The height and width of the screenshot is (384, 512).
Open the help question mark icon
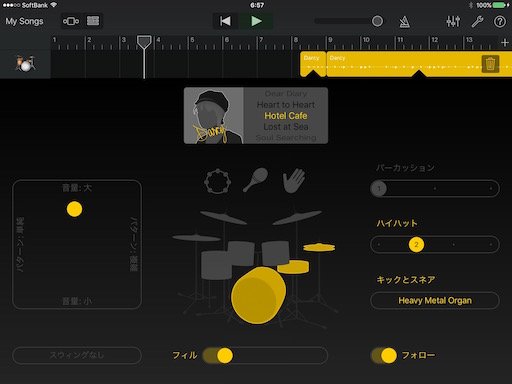click(499, 22)
